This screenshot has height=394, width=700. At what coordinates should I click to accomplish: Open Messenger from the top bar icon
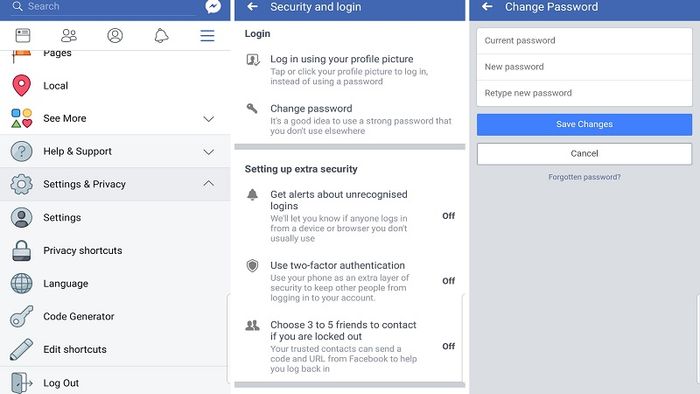coord(213,7)
